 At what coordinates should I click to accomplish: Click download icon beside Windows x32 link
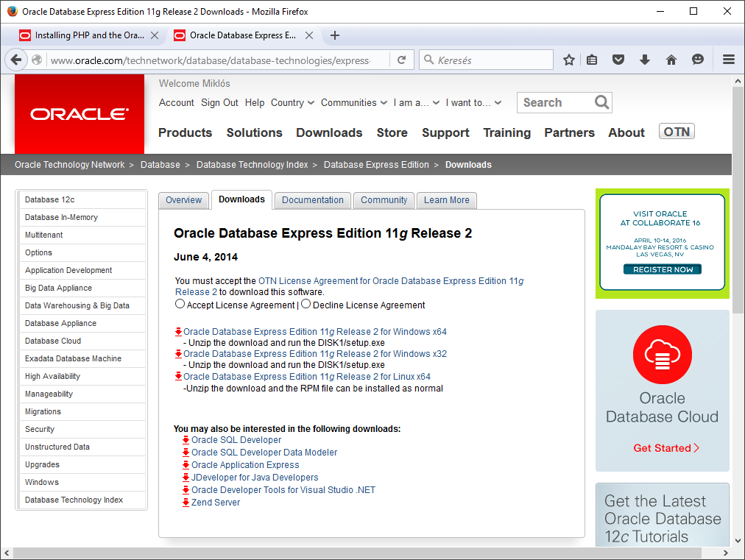click(179, 353)
